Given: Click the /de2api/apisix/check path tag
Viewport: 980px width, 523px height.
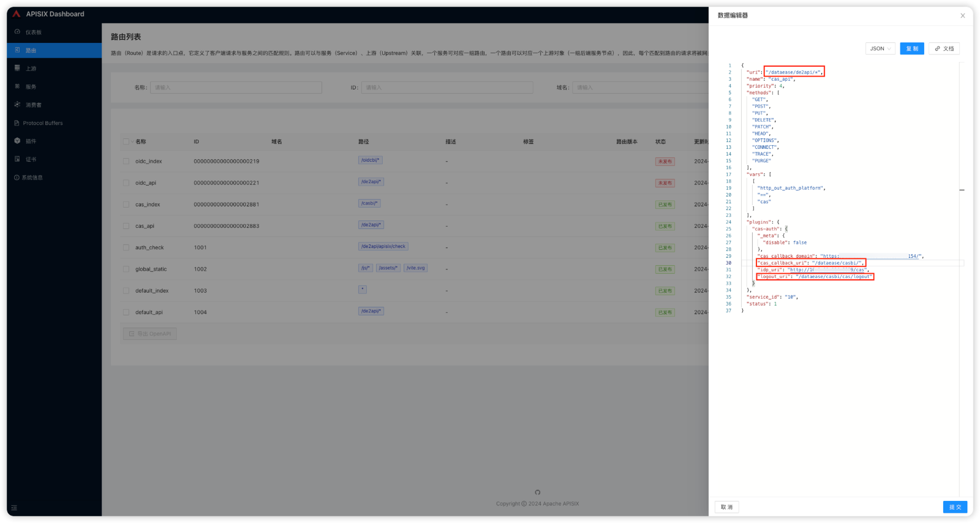Looking at the screenshot, I should coord(383,246).
